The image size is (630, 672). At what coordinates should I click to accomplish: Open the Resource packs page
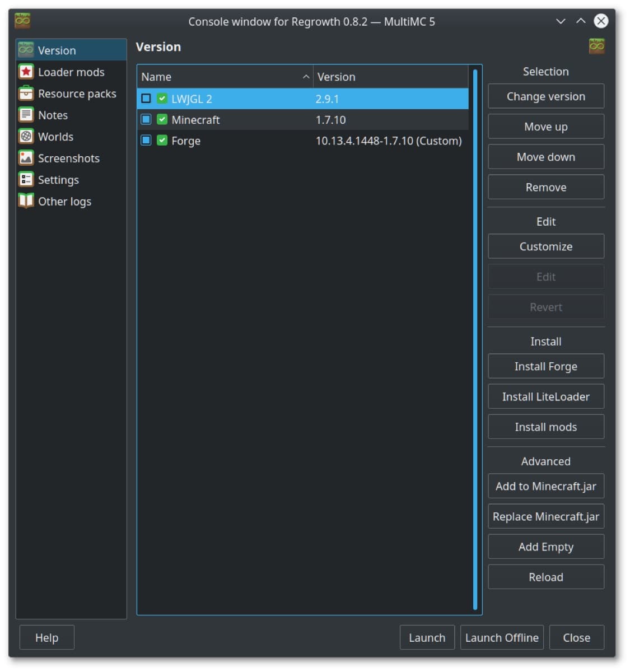click(x=71, y=94)
